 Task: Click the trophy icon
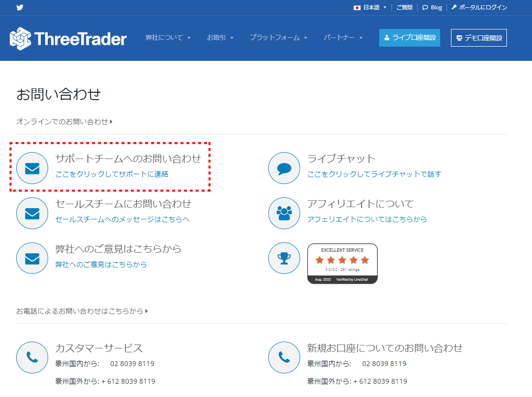[x=284, y=258]
